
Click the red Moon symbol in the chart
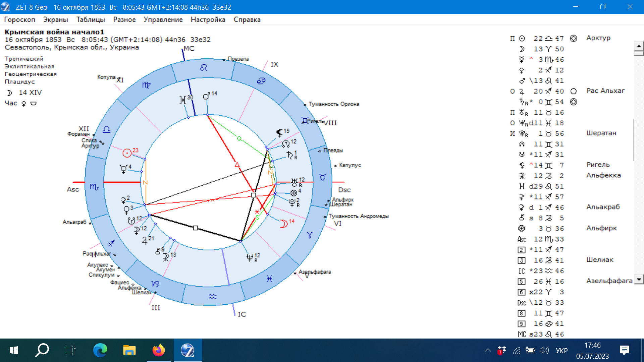[284, 224]
